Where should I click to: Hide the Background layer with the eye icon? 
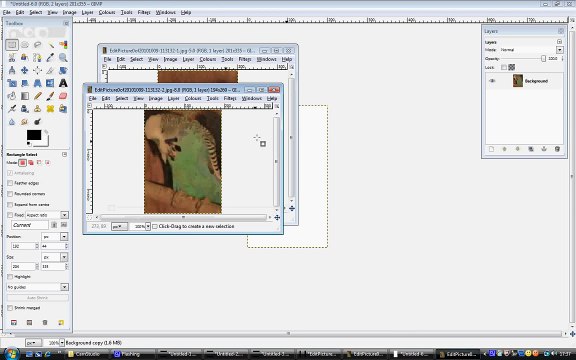(x=492, y=81)
